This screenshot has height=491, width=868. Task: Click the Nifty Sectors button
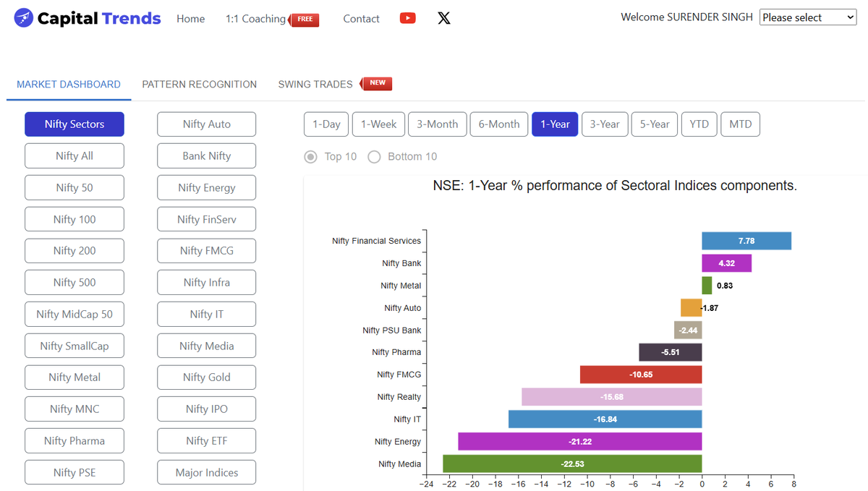coord(75,124)
